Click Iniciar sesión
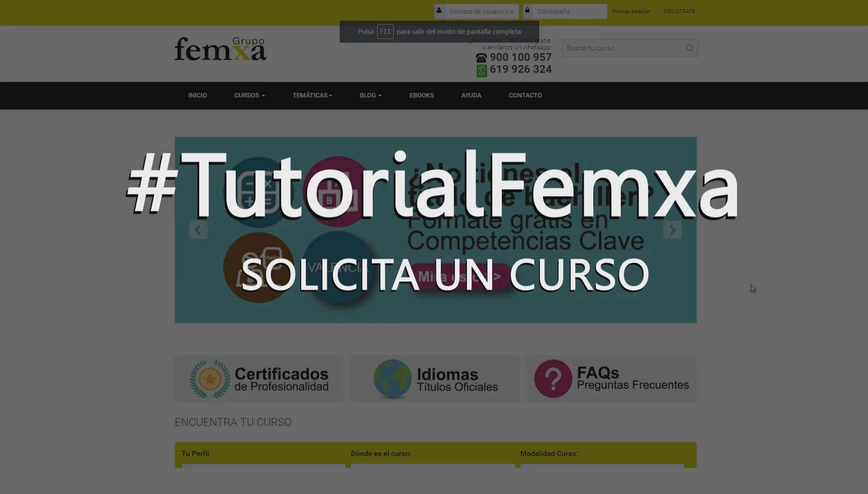 point(631,11)
